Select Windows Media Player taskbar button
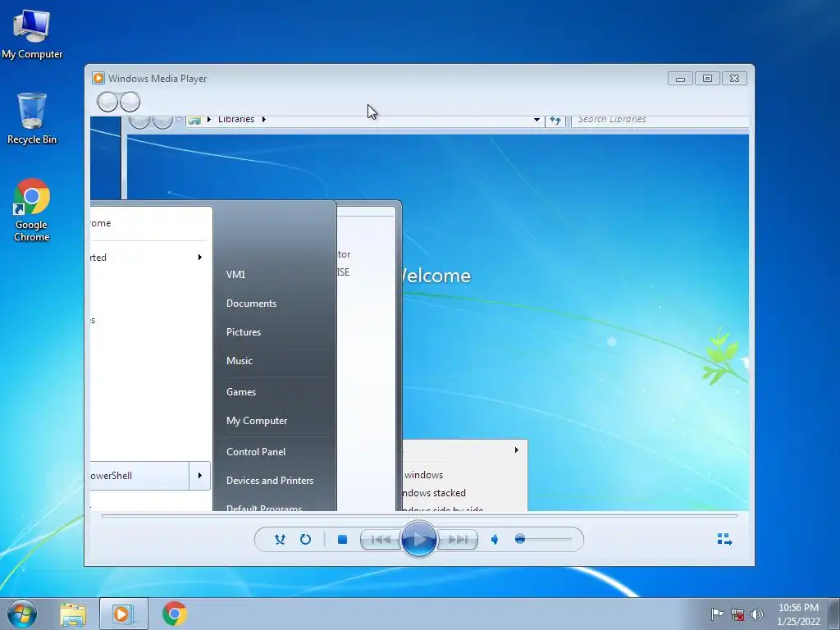Image resolution: width=840 pixels, height=630 pixels. click(123, 614)
